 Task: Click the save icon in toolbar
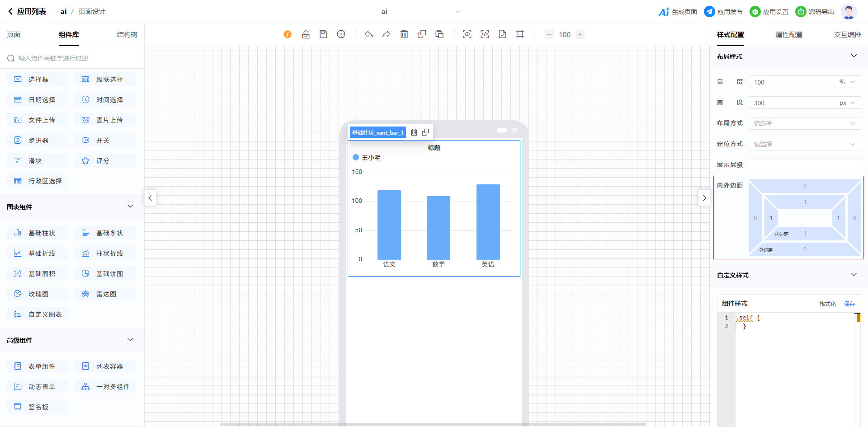coord(323,34)
